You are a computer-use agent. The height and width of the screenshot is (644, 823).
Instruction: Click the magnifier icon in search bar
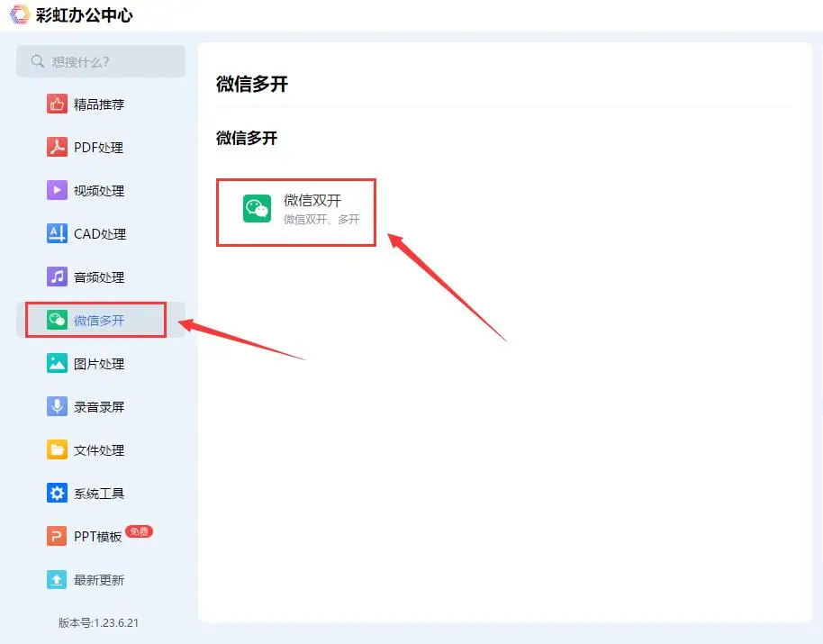point(36,61)
